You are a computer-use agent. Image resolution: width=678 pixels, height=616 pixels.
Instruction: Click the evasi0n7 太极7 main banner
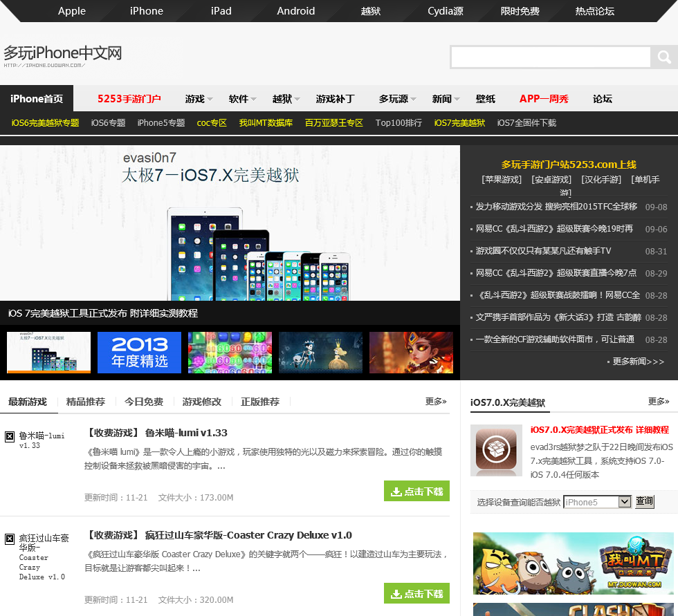[230, 223]
